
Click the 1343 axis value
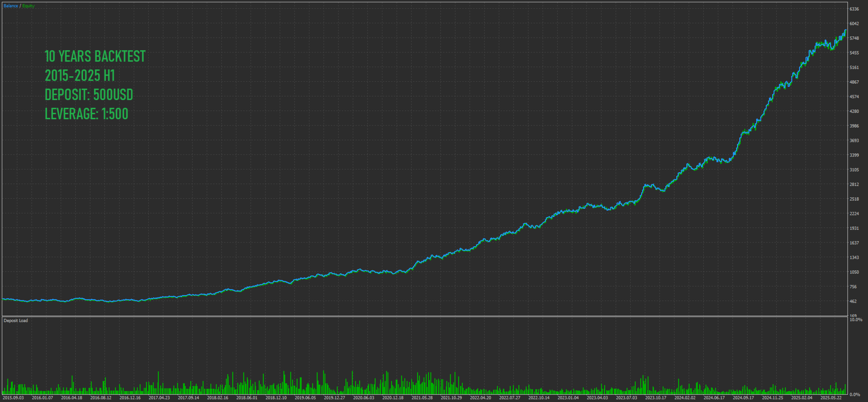click(x=854, y=258)
